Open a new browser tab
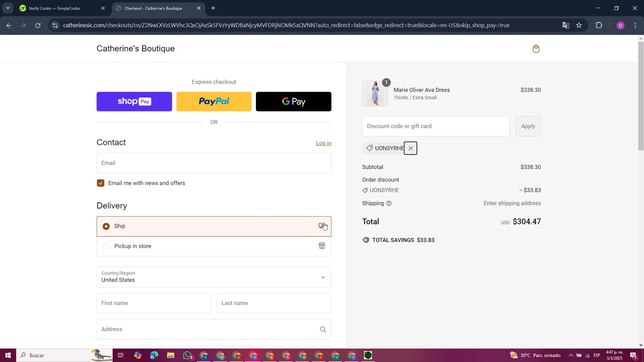The height and width of the screenshot is (362, 644). [213, 8]
